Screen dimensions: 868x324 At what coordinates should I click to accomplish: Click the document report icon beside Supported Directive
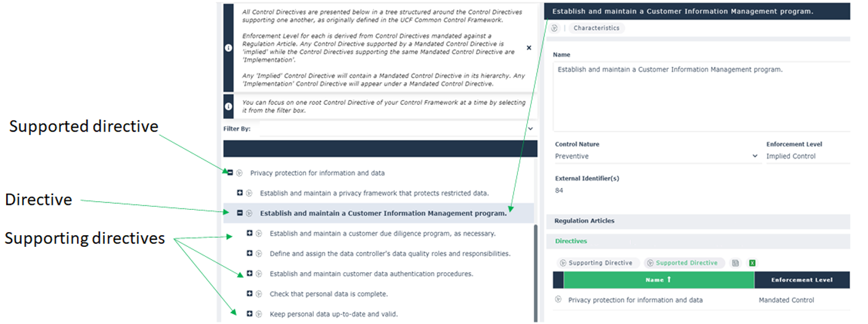[735, 263]
